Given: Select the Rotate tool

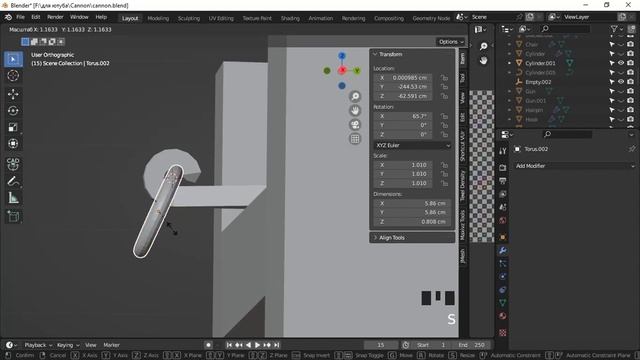Looking at the screenshot, I should coord(13,111).
